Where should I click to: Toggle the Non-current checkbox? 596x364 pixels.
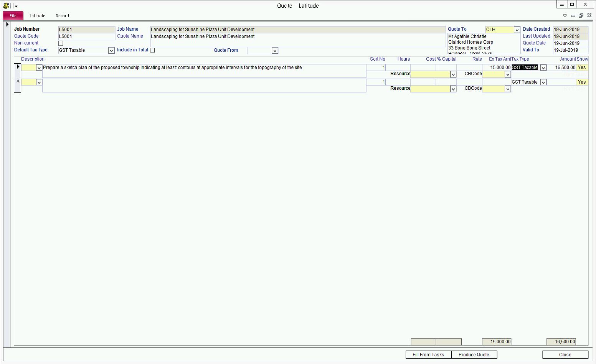(61, 43)
